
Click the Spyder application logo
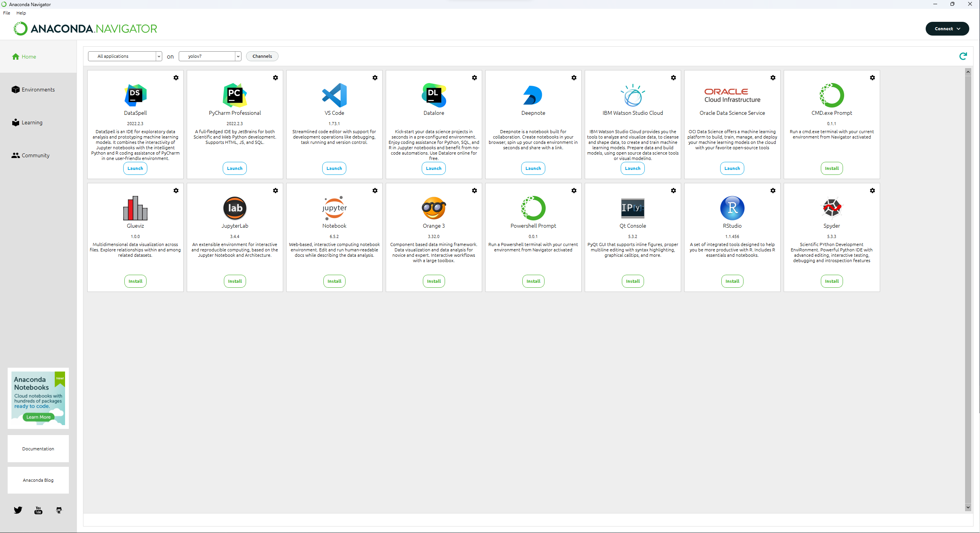click(832, 208)
